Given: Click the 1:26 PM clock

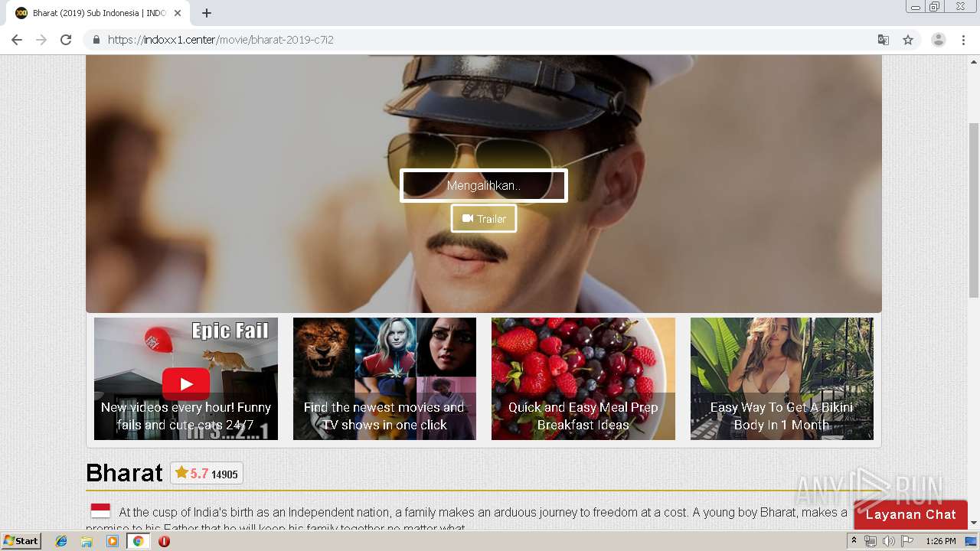Looking at the screenshot, I should (940, 541).
